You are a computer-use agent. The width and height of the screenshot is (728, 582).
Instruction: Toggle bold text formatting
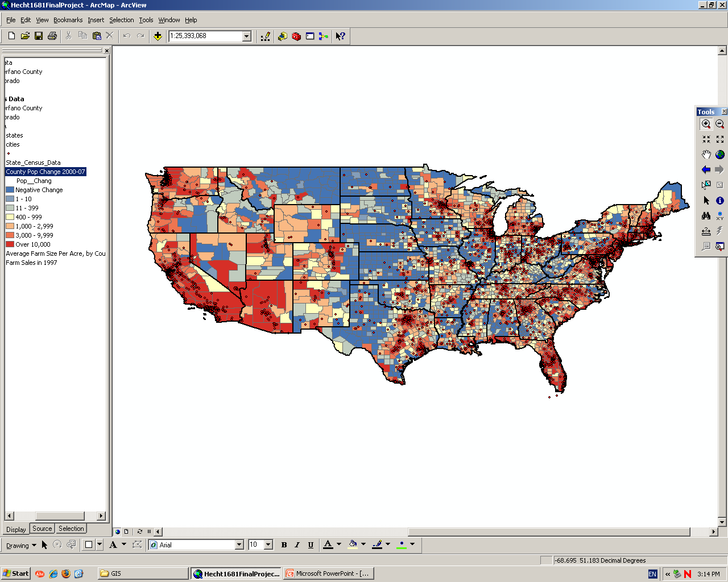pos(284,545)
